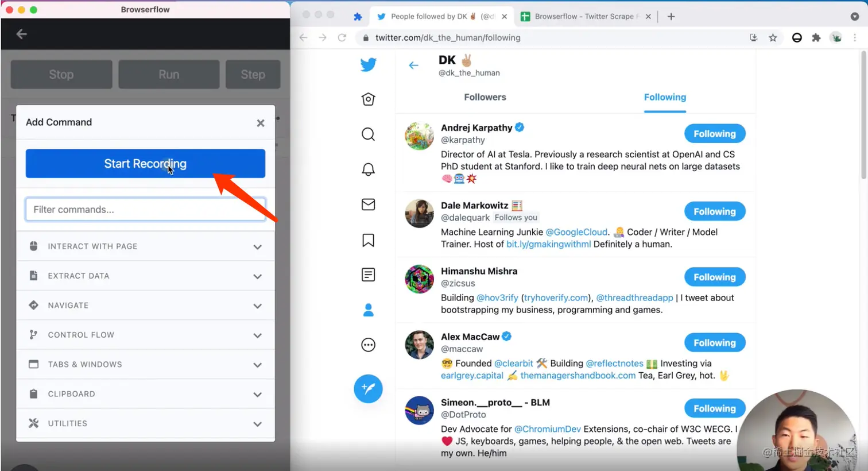Close the Add Command dialog

point(261,123)
